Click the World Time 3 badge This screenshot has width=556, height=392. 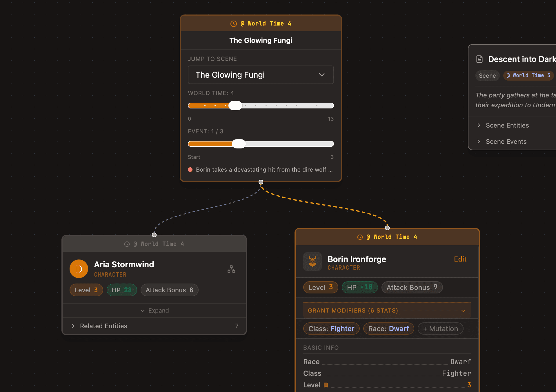(x=528, y=75)
